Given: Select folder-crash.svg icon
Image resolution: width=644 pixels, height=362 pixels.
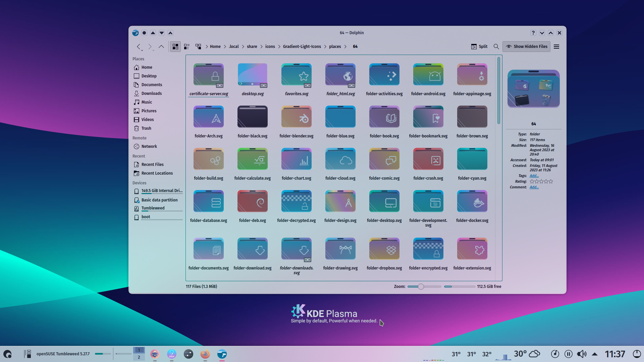Looking at the screenshot, I should [428, 159].
